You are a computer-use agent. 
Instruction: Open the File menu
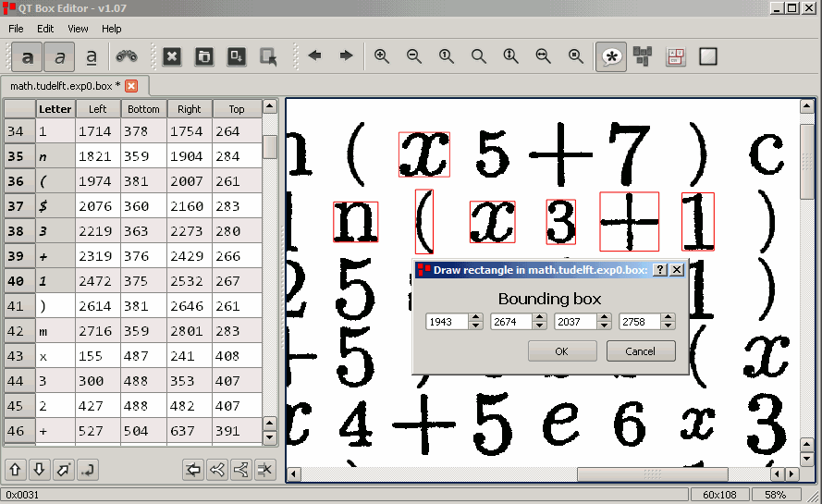(x=16, y=29)
